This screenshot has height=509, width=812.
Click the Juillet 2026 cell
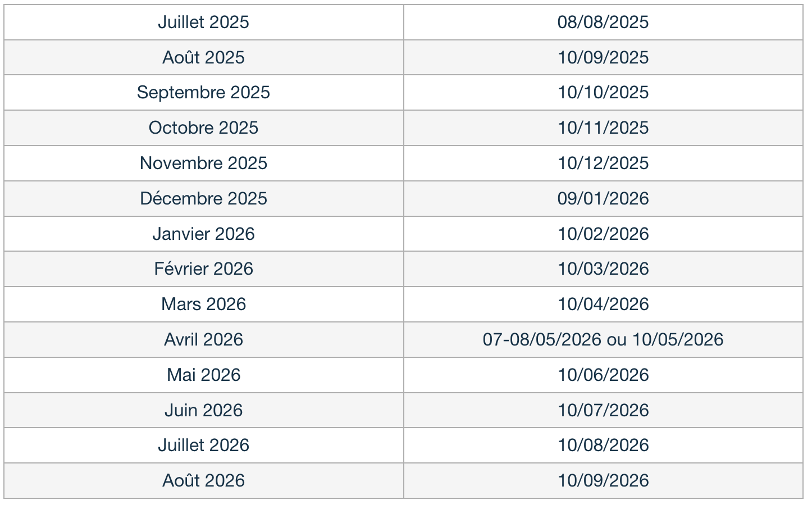[x=203, y=446]
